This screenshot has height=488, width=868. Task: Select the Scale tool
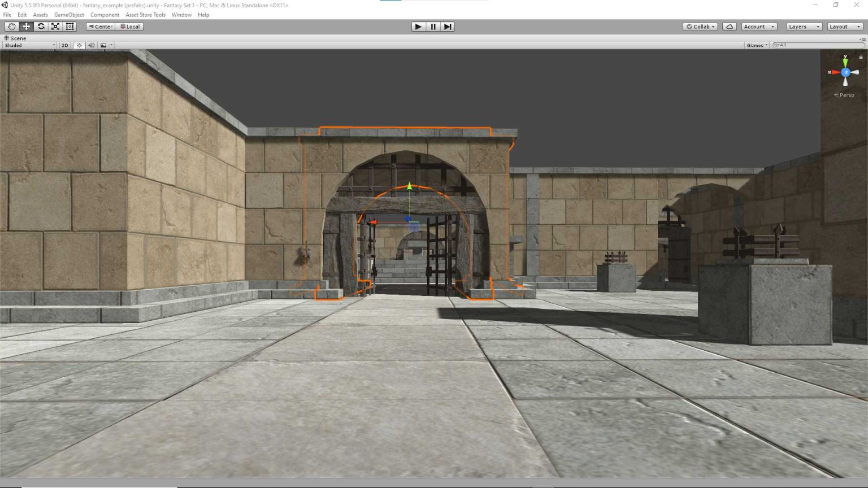pos(55,27)
